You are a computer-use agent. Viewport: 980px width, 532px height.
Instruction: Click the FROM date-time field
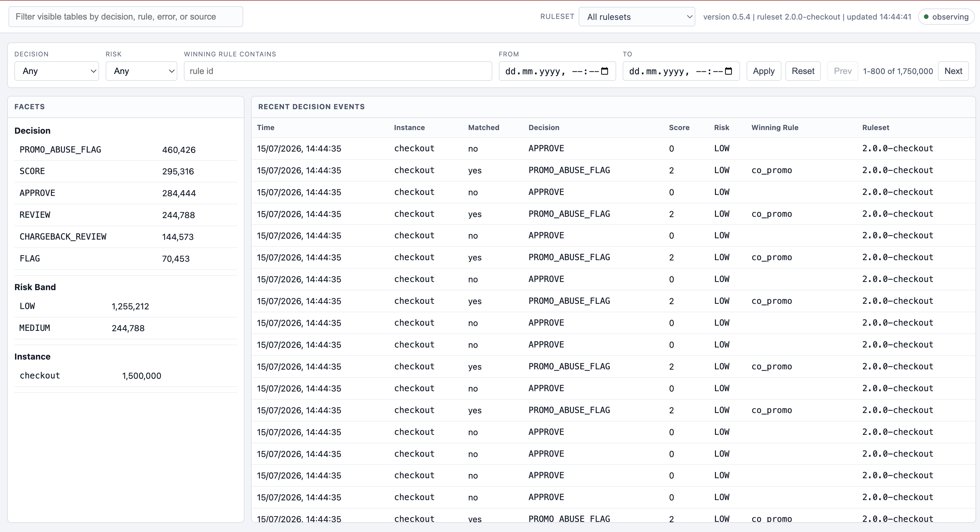coord(557,71)
